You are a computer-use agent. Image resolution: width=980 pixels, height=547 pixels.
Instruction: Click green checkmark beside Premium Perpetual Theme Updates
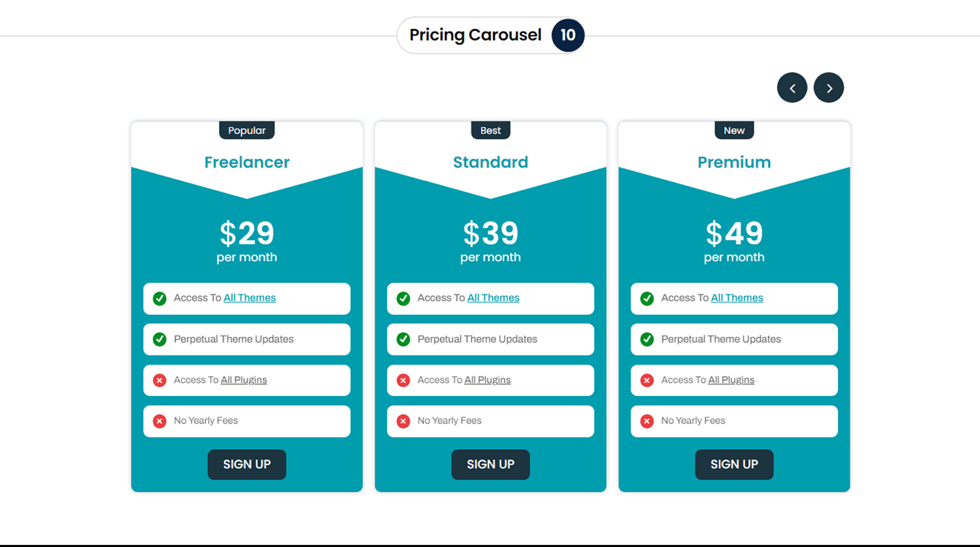[646, 339]
